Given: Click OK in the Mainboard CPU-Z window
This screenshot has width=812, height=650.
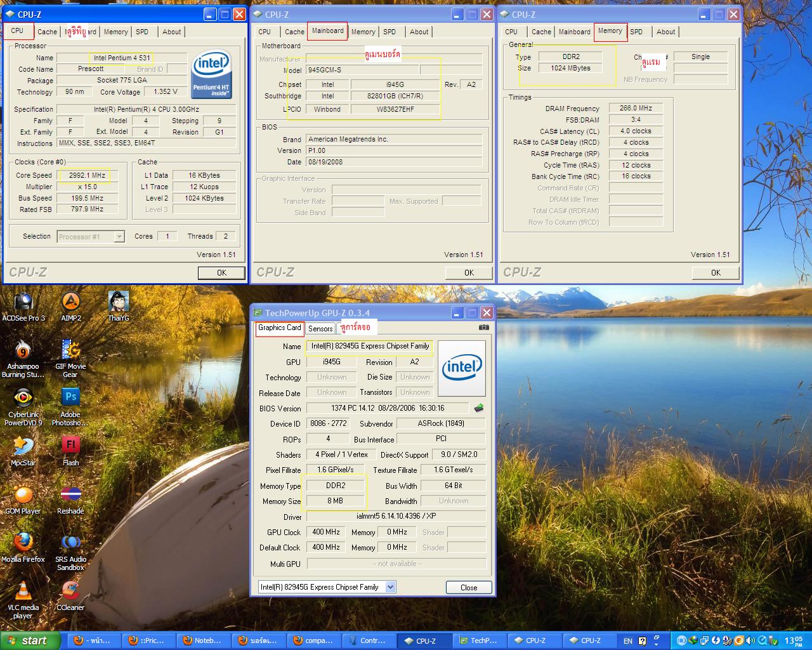Looking at the screenshot, I should (469, 272).
